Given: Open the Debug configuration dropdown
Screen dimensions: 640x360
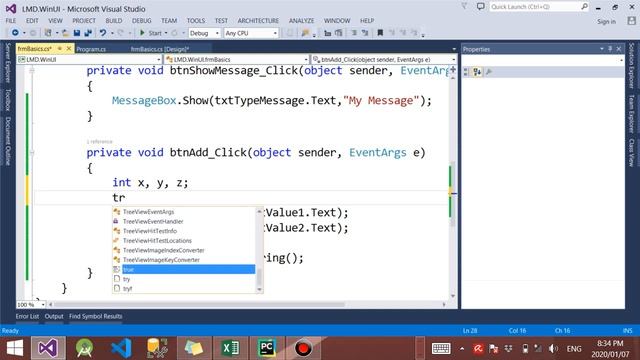Looking at the screenshot, I should point(204,33).
